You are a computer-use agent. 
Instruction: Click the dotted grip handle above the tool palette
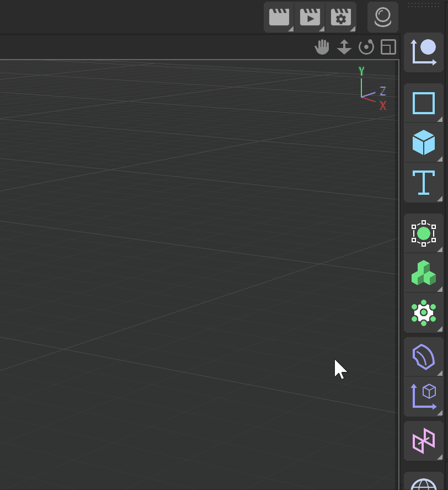424,4
